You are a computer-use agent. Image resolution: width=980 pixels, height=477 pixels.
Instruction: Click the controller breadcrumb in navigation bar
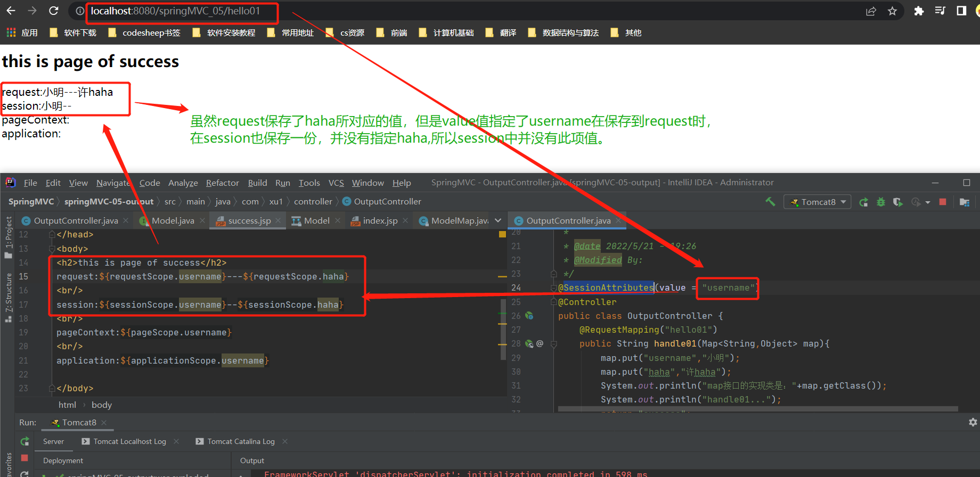313,201
